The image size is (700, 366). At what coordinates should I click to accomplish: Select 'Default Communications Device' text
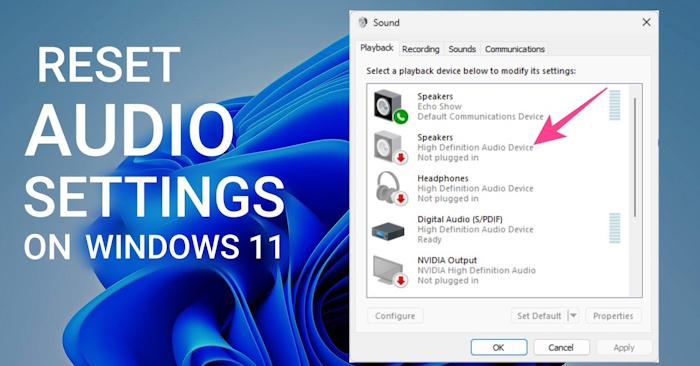[480, 116]
